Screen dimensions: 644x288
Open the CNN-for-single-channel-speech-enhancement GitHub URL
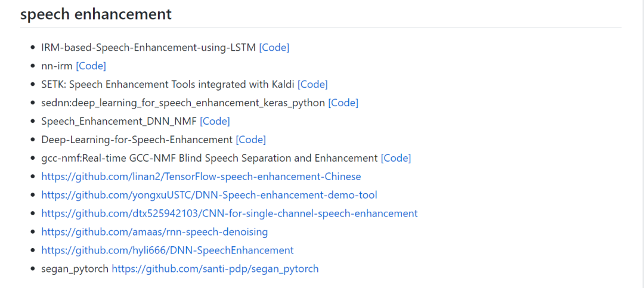click(229, 213)
